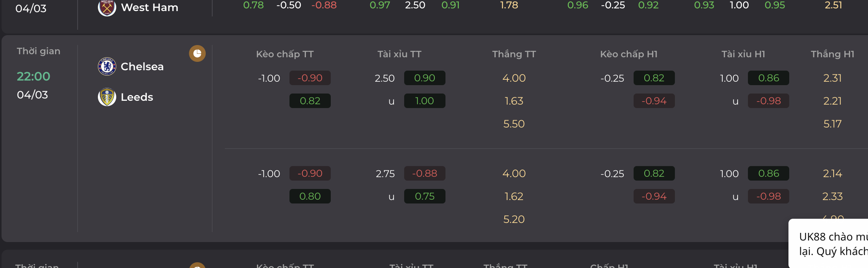Image resolution: width=868 pixels, height=268 pixels.
Task: Choose Chelsea handicap odds -0.90 in first row
Action: pyautogui.click(x=310, y=78)
